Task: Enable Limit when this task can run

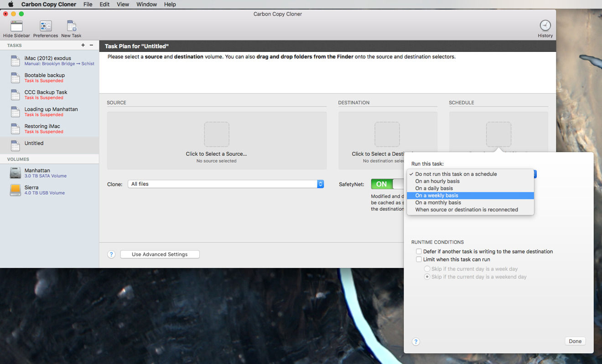Action: click(419, 259)
